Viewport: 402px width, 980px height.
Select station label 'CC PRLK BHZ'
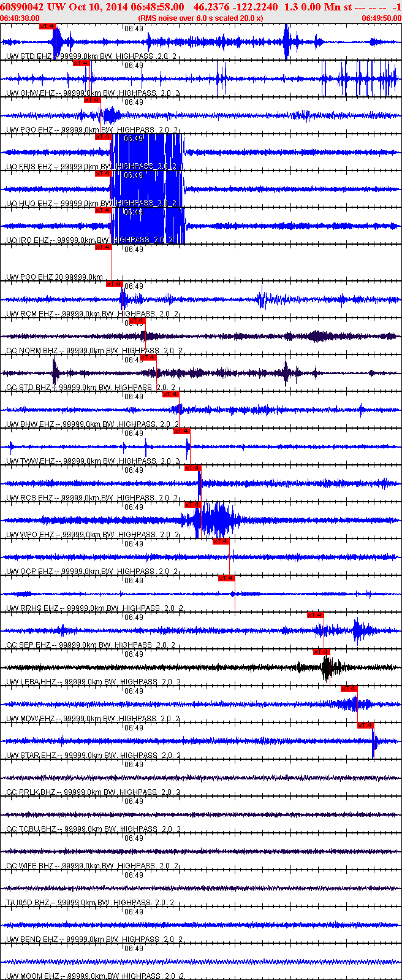pyautogui.click(x=30, y=792)
